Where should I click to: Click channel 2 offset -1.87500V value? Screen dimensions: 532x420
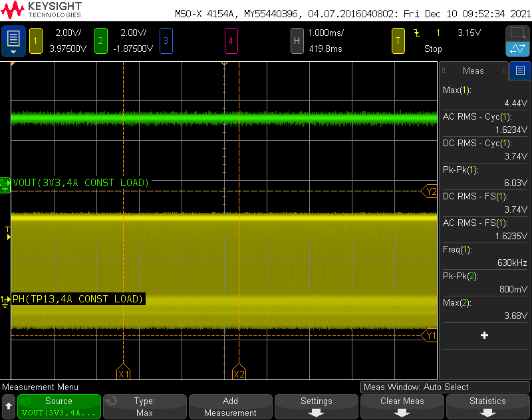pyautogui.click(x=133, y=49)
